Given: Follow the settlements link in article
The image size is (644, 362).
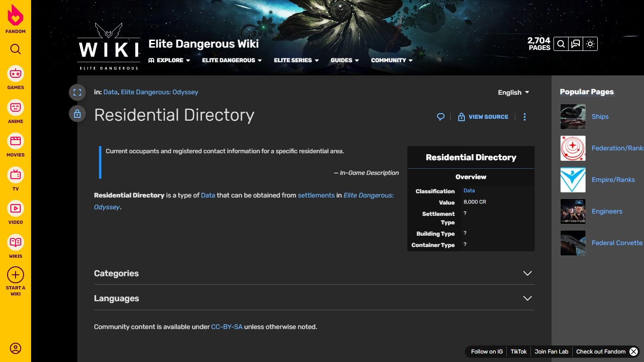Looking at the screenshot, I should pos(316,195).
